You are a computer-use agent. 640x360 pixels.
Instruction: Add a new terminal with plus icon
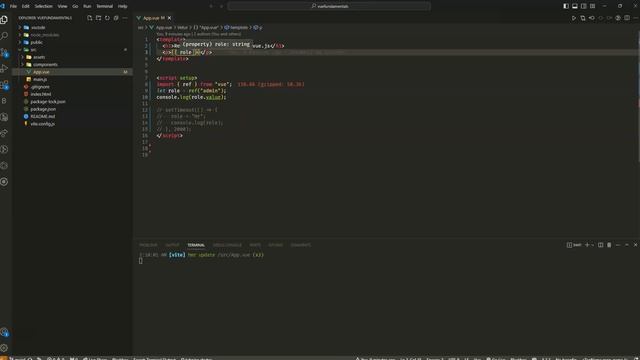pos(587,245)
